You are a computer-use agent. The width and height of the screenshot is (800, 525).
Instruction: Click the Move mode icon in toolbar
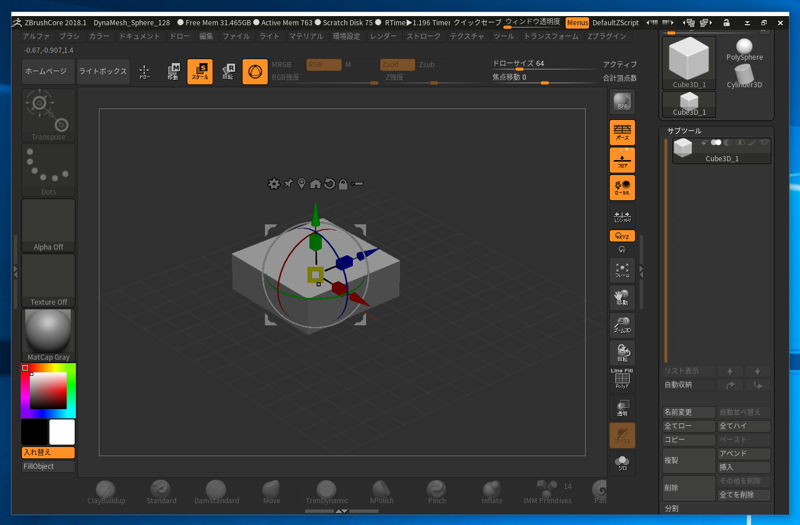[173, 71]
